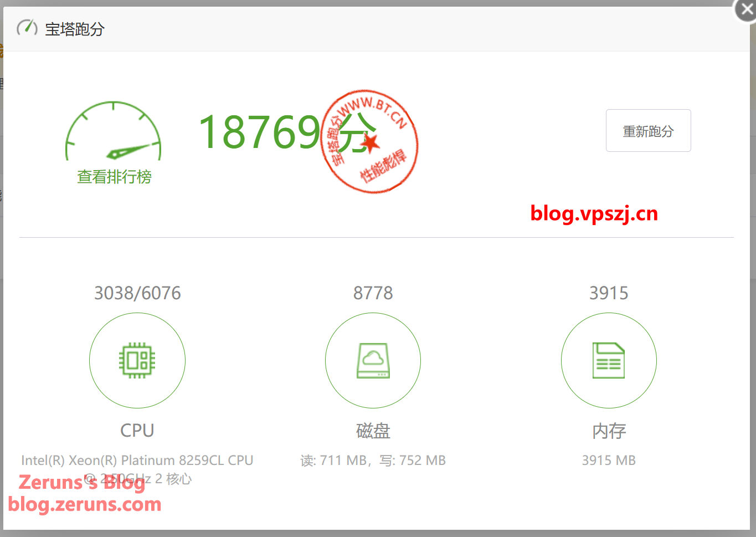Click the disk cloud drive circle icon
This screenshot has height=537, width=756.
point(373,361)
